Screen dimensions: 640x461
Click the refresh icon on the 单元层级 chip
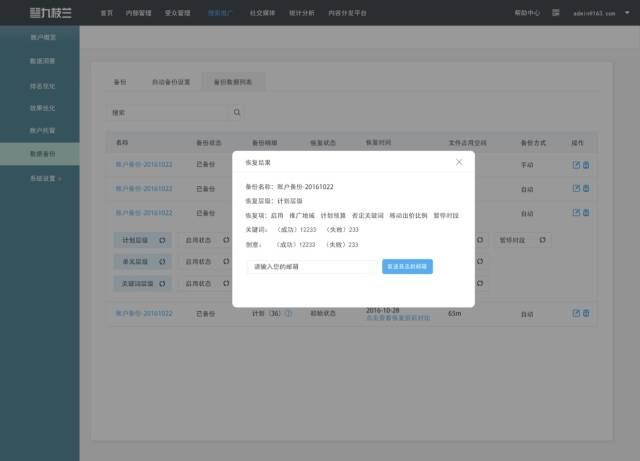(162, 261)
